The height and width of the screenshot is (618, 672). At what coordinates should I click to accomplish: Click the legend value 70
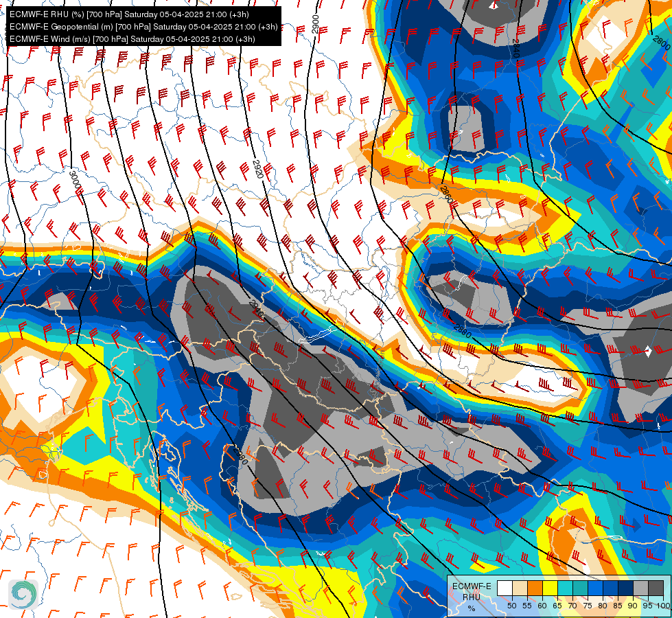[x=572, y=606]
